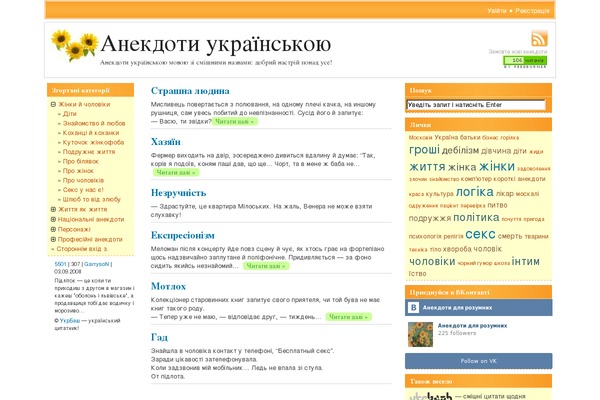Select the комп'ютер tag

click(x=476, y=179)
